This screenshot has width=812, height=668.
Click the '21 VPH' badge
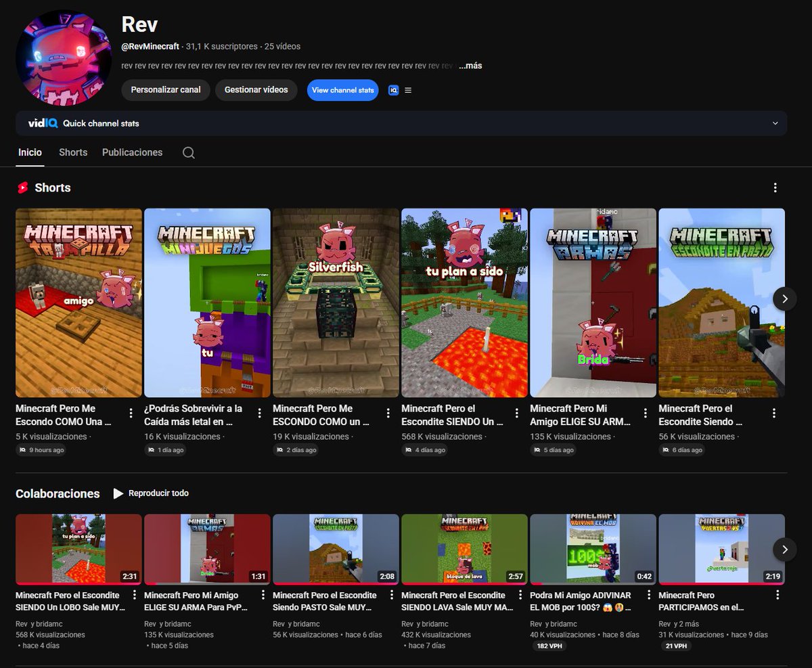point(676,646)
